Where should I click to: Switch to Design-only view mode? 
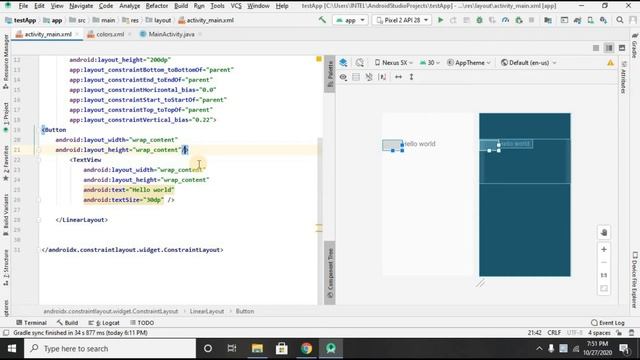tap(622, 48)
